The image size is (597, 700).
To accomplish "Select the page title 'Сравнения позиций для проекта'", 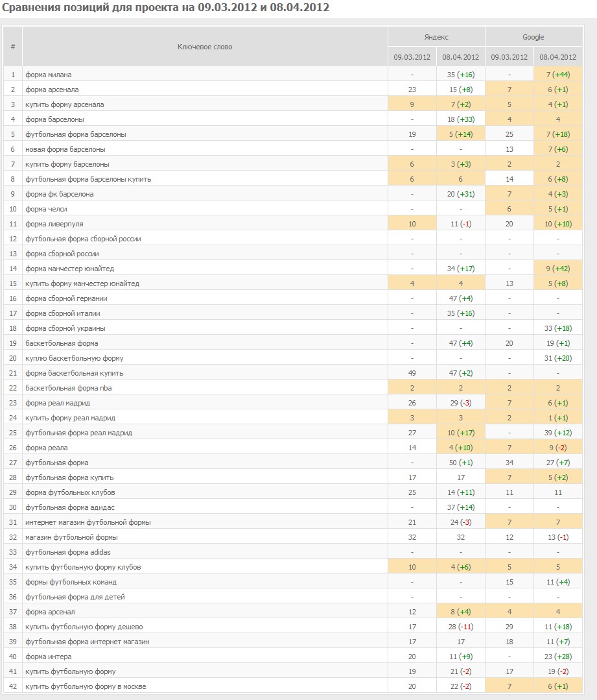I will pyautogui.click(x=98, y=8).
